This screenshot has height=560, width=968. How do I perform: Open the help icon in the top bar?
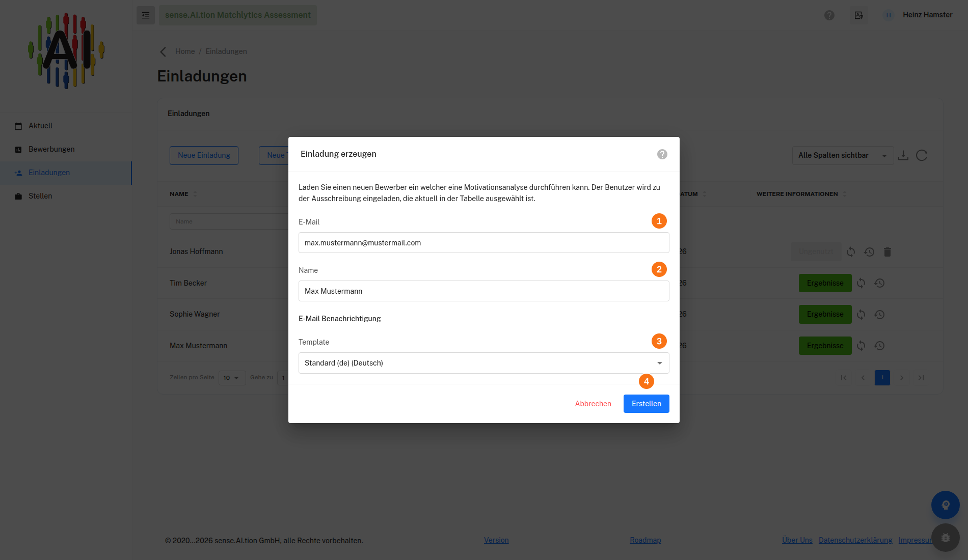[829, 15]
